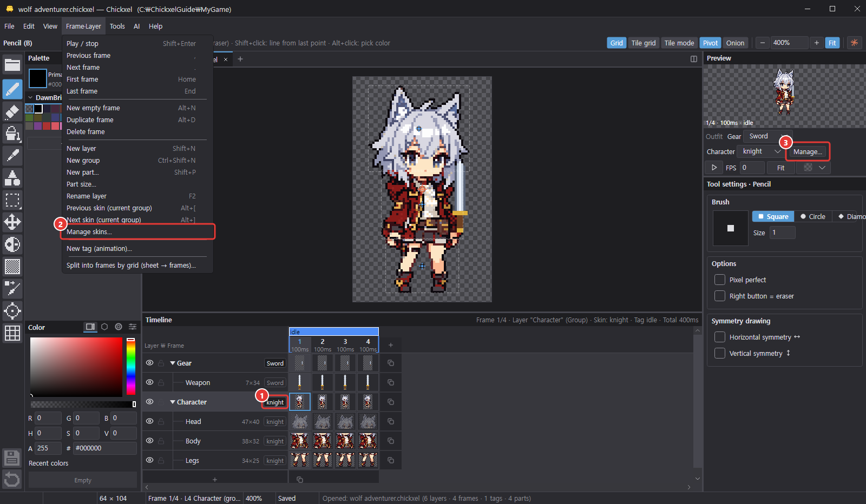The width and height of the screenshot is (866, 504).
Task: Toggle the Tile grid button
Action: tap(644, 43)
